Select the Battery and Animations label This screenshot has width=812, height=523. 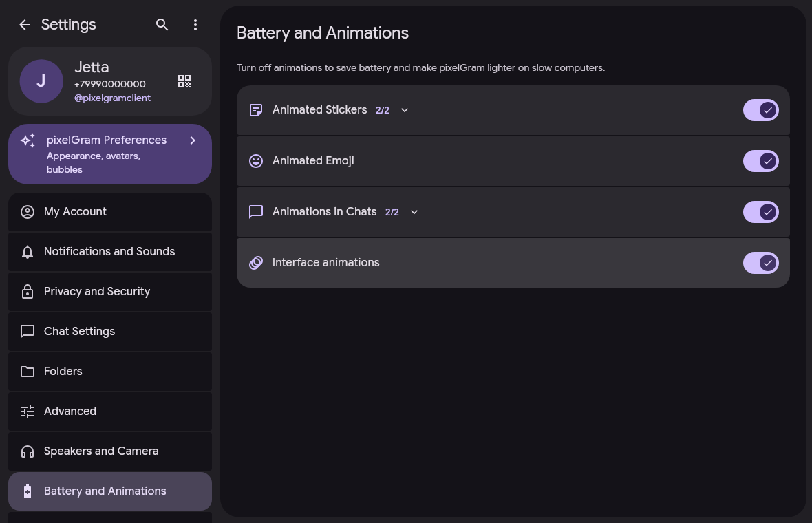pos(105,491)
